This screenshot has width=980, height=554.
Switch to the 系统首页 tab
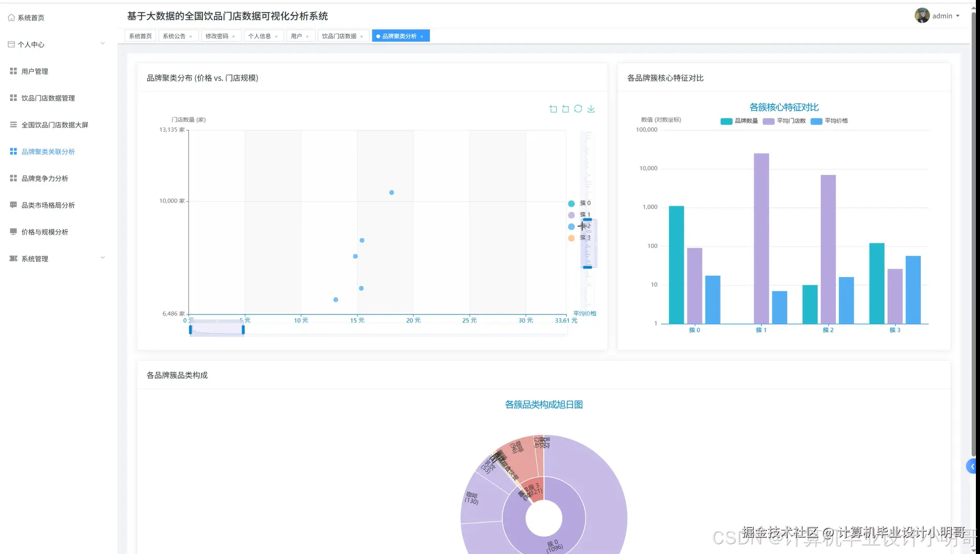(141, 36)
